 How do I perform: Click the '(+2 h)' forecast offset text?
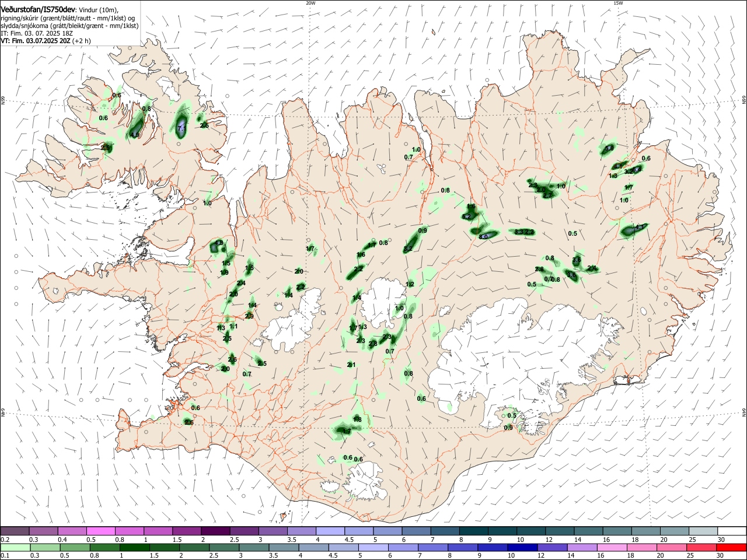82,41
